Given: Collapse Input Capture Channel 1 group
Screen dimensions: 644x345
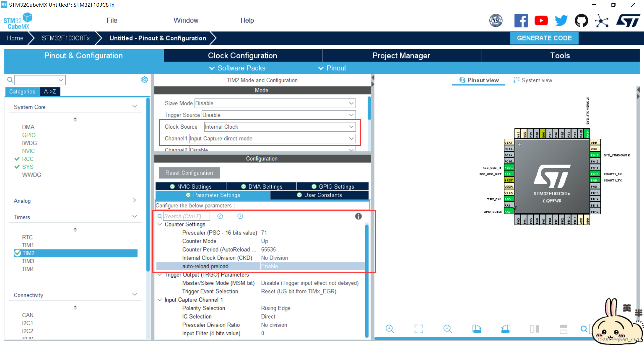Looking at the screenshot, I should (160, 300).
